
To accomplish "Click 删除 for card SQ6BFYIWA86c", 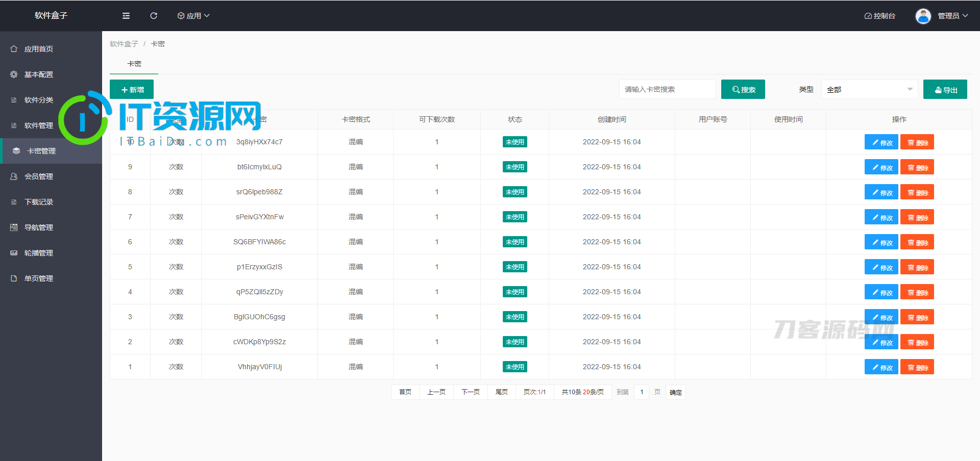I will 917,242.
